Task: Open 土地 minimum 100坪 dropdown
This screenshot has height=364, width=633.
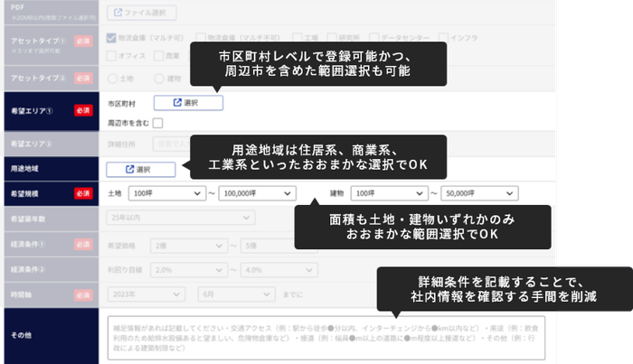Action: click(x=167, y=193)
